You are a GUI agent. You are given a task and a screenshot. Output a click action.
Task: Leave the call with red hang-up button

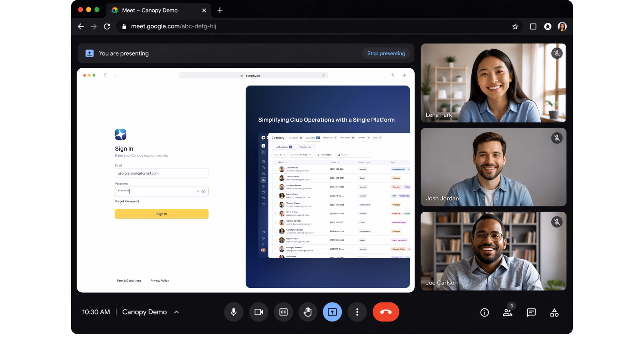(386, 312)
